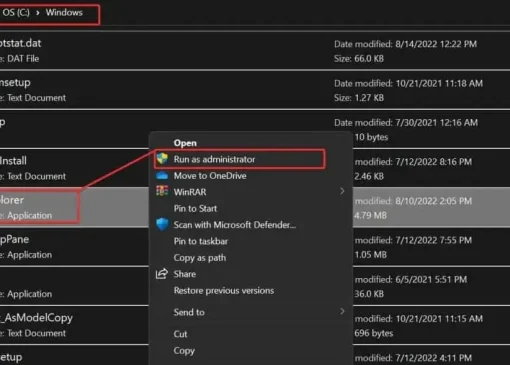The height and width of the screenshot is (365, 510).
Task: Click the 4.79 MB size value
Action: [x=370, y=215]
